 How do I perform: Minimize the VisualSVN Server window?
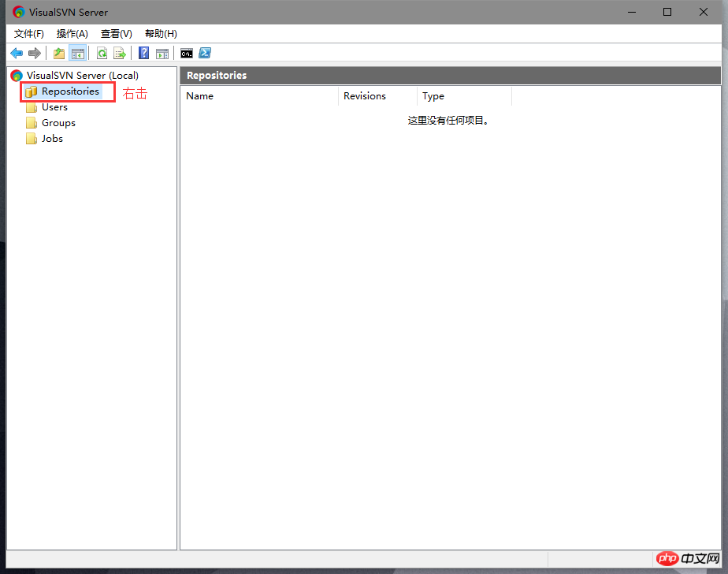click(x=632, y=12)
